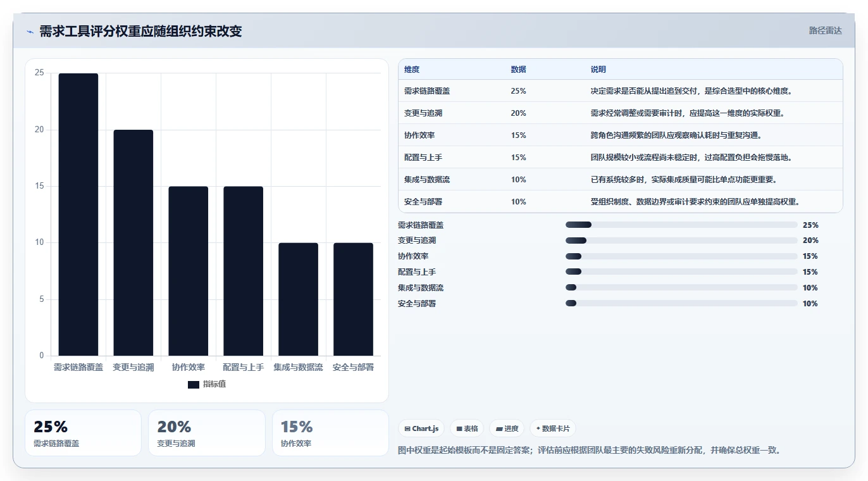Click the 25 tick on the y-axis
Screen dimensions: 868x481
click(x=39, y=73)
